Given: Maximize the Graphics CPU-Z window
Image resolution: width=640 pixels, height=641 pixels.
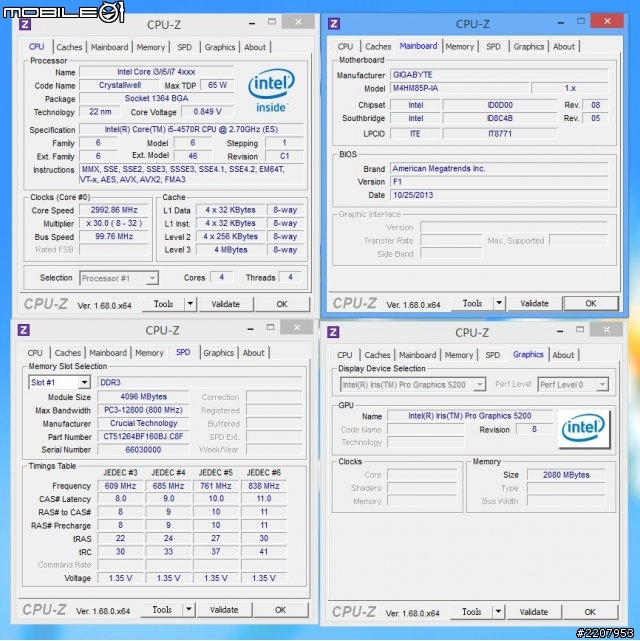Looking at the screenshot, I should [580, 329].
